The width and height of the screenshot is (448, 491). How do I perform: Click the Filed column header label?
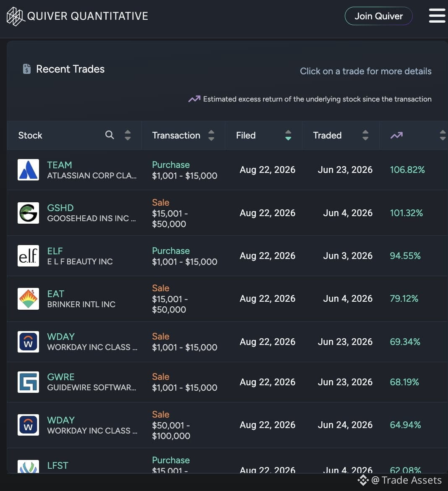(x=246, y=135)
